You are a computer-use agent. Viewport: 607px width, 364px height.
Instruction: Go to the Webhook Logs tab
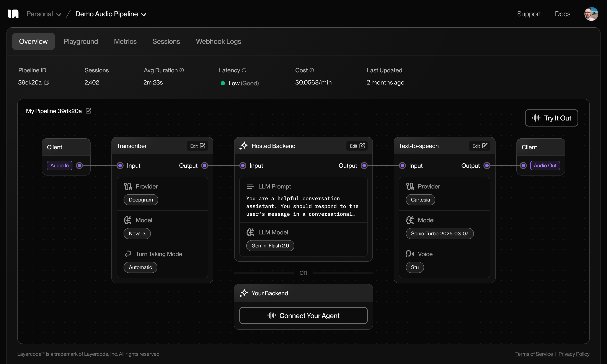click(x=218, y=41)
